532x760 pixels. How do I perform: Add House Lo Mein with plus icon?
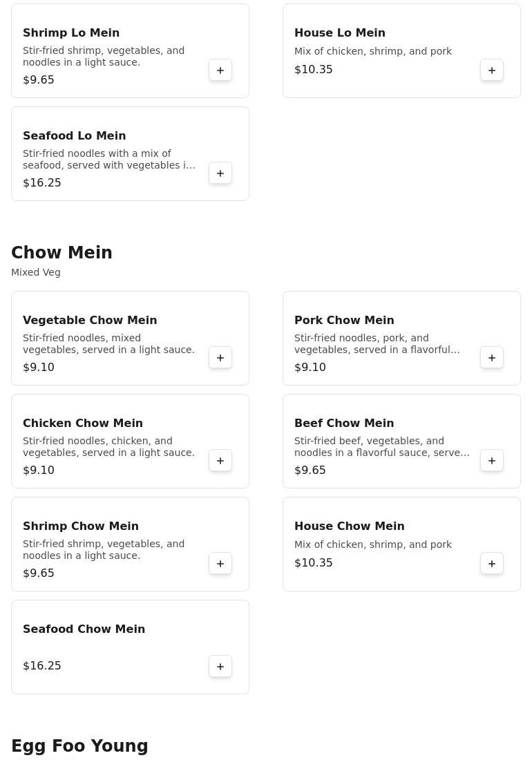[x=492, y=70]
